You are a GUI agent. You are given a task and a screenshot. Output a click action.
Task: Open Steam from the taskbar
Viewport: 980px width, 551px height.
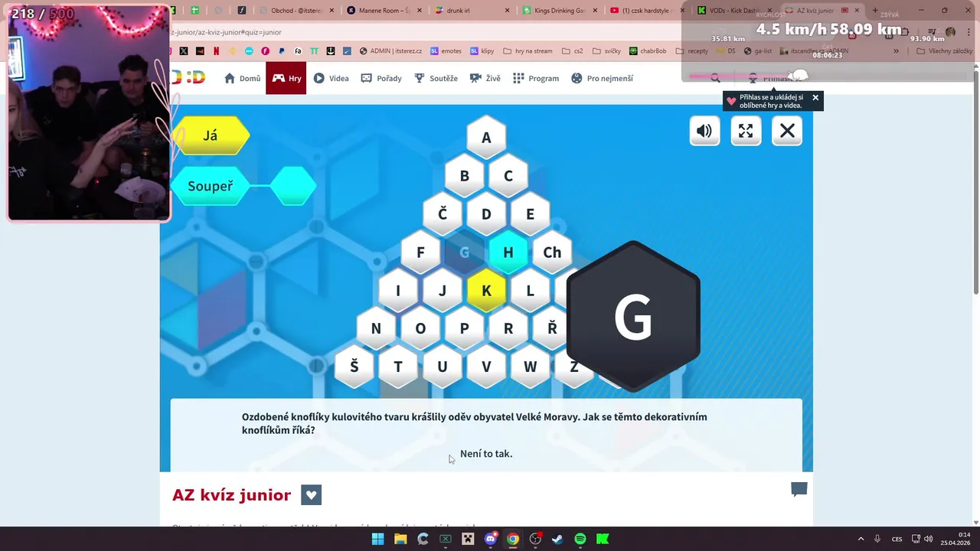pyautogui.click(x=557, y=539)
